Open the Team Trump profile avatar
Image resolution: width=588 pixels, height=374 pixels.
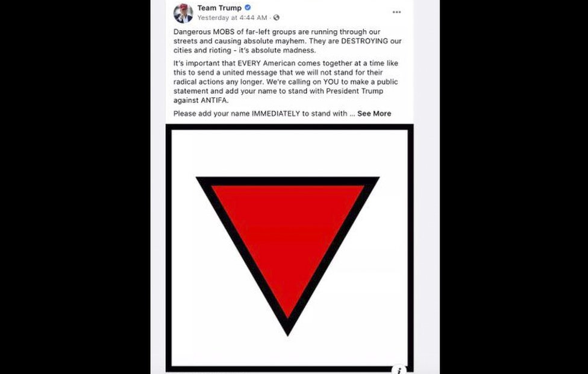(183, 13)
